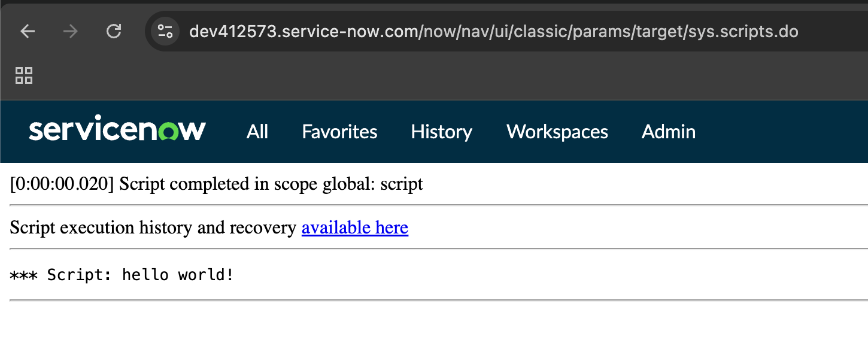Click the ServiceNow logo

(x=117, y=131)
